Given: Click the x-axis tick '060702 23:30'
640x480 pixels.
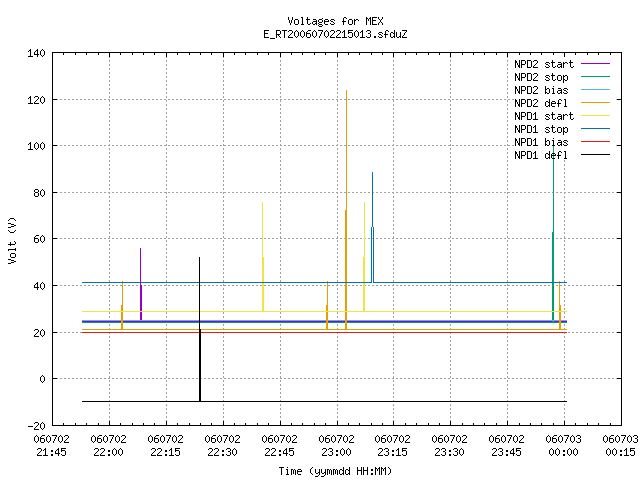Looking at the screenshot, I should 450,446.
